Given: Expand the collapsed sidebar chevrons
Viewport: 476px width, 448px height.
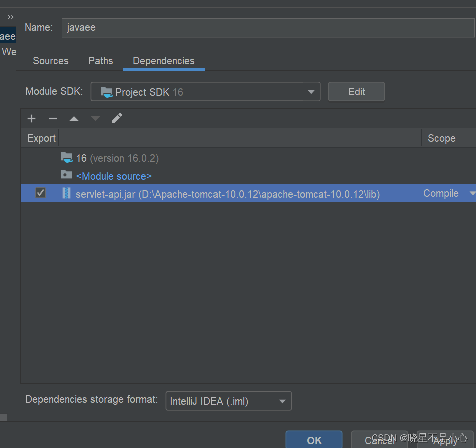Looking at the screenshot, I should pyautogui.click(x=11, y=17).
